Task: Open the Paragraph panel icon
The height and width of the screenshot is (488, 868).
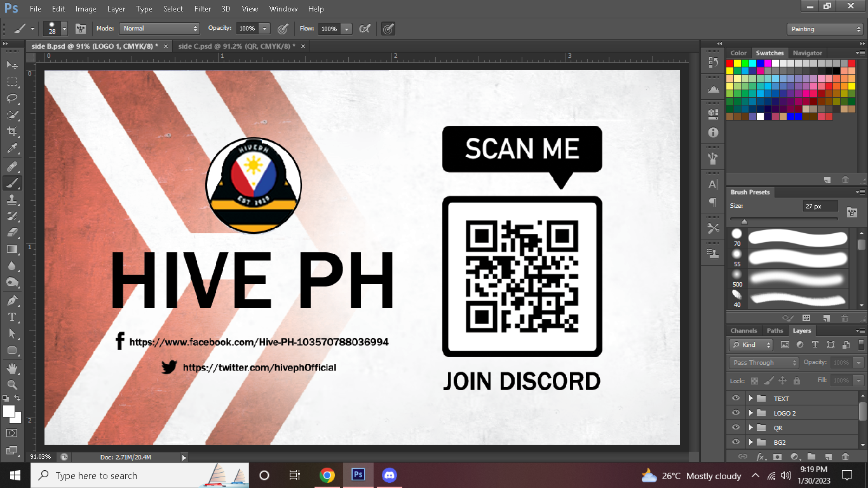Action: (x=712, y=202)
